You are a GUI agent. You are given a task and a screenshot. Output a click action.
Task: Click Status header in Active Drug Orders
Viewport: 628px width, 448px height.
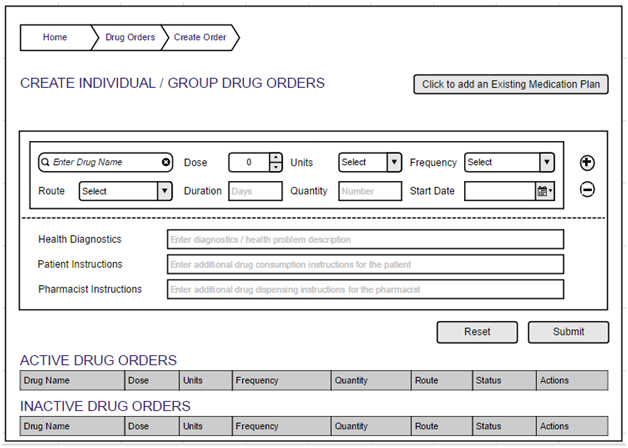(x=504, y=380)
